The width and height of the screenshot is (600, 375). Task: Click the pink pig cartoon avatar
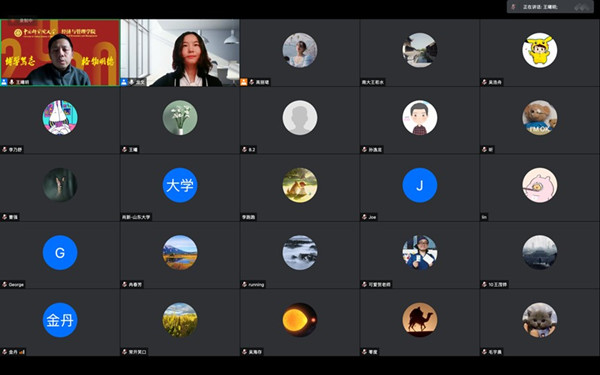click(x=540, y=185)
